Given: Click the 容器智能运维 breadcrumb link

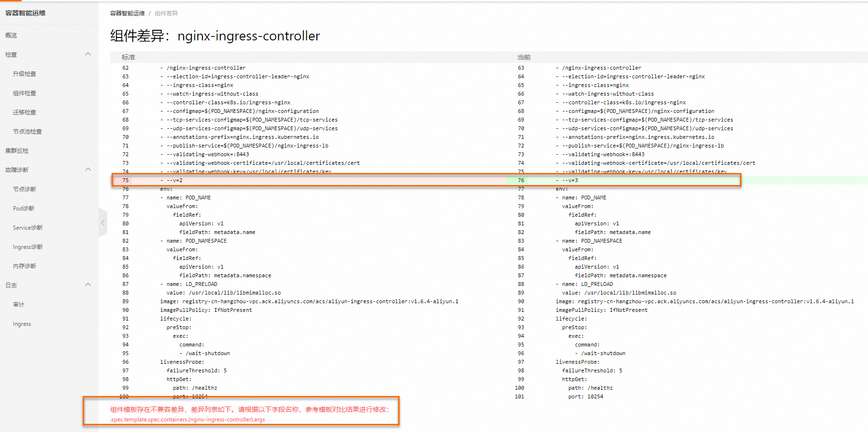Looking at the screenshot, I should (127, 13).
